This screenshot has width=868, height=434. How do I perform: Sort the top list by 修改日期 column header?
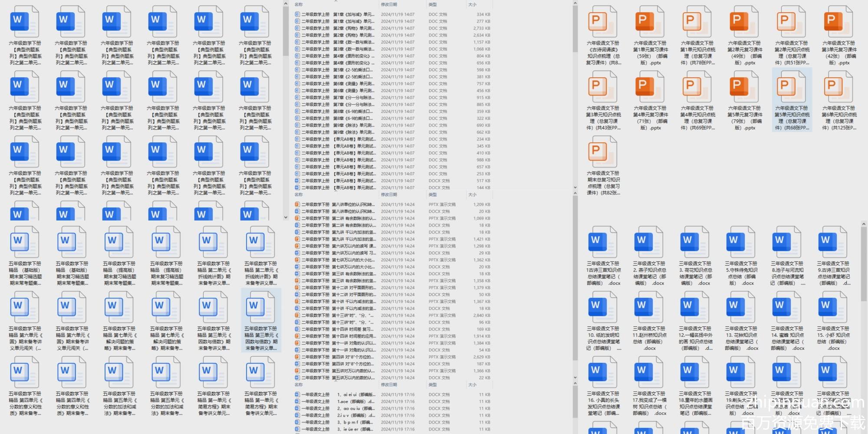click(389, 5)
